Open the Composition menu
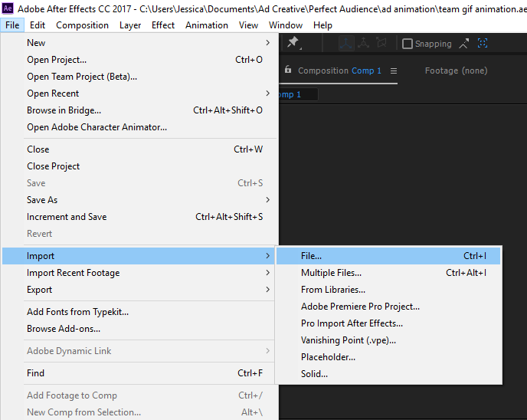 point(83,25)
